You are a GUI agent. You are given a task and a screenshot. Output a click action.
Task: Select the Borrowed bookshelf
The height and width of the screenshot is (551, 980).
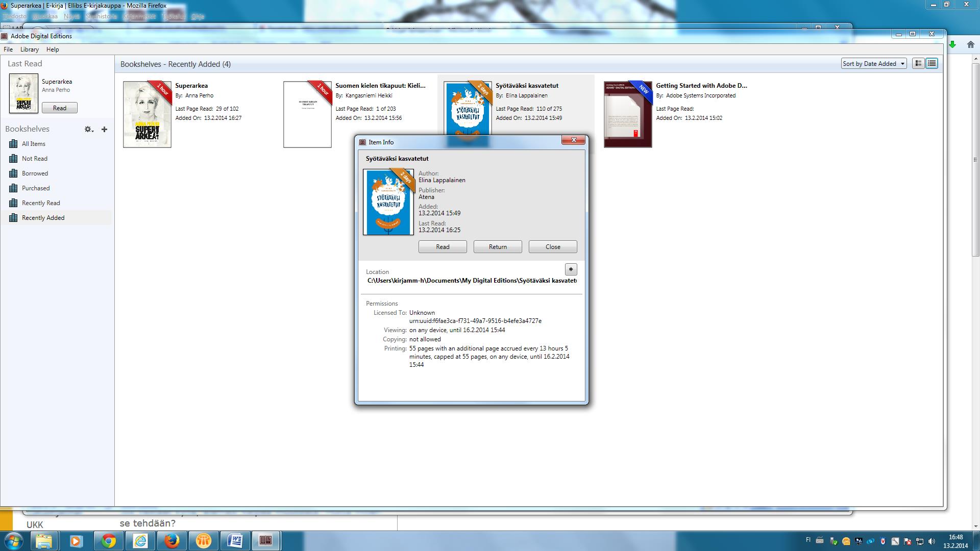pos(56,173)
